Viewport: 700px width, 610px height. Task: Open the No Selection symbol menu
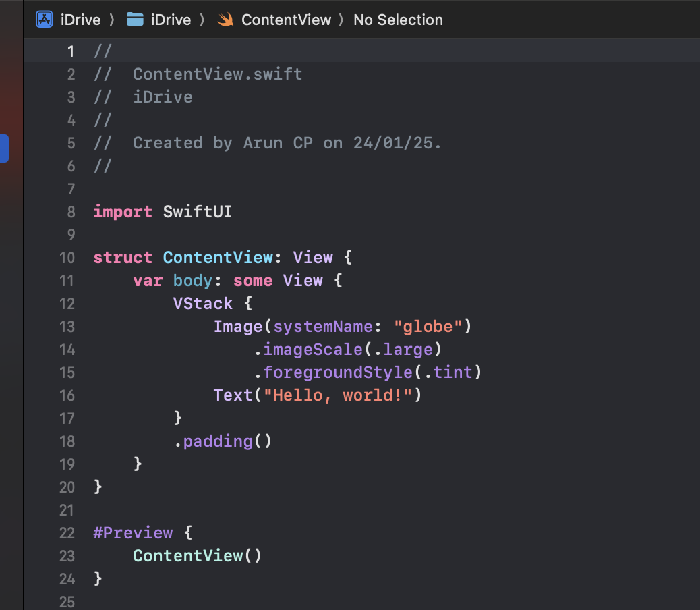tap(398, 20)
